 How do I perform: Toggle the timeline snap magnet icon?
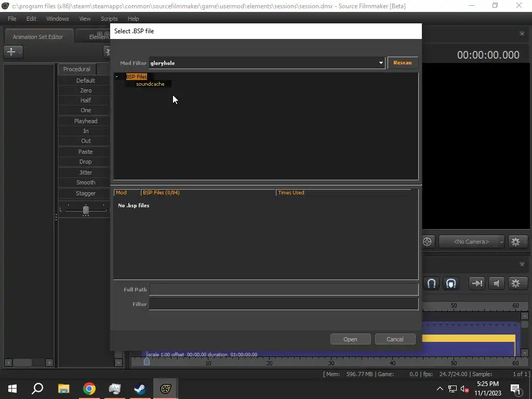point(432,283)
